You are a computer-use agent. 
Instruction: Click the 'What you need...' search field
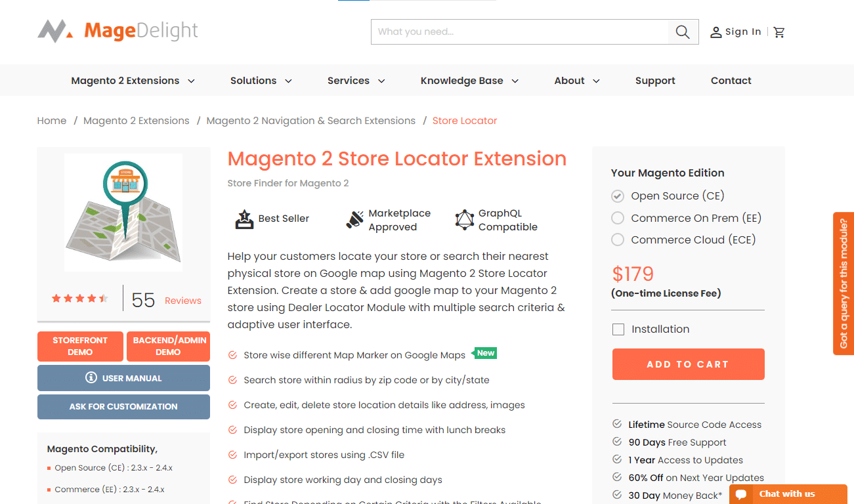pos(520,31)
